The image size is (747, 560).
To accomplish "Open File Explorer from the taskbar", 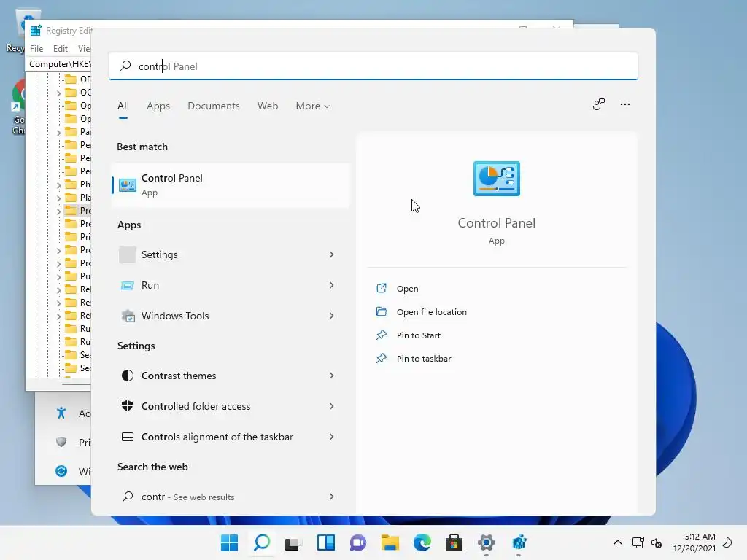I will point(390,542).
